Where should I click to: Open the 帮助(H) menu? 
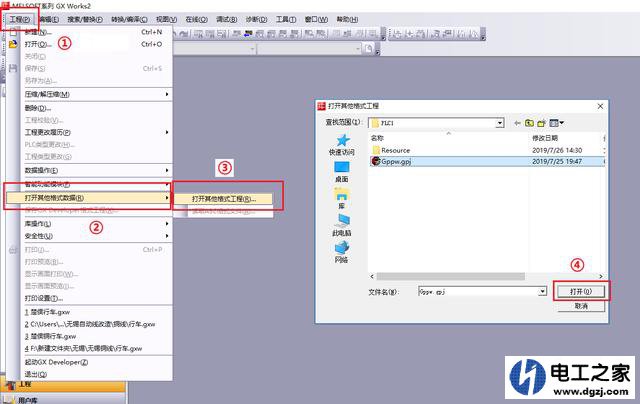pyautogui.click(x=347, y=19)
